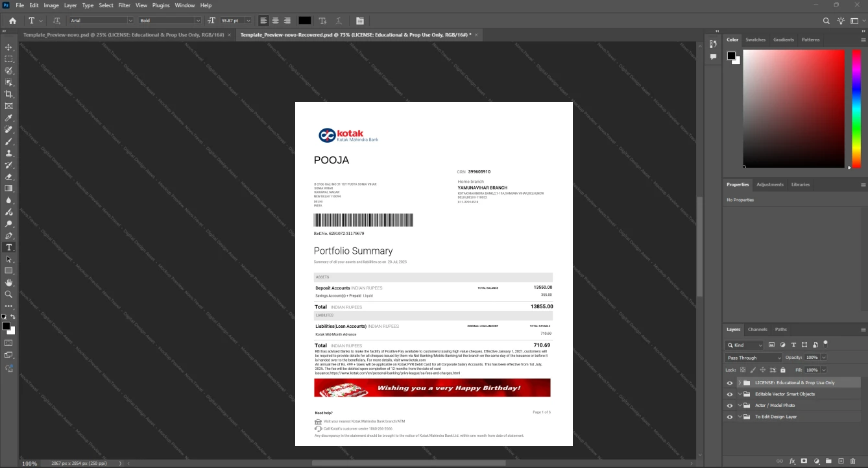
Task: Center align text
Action: point(275,21)
